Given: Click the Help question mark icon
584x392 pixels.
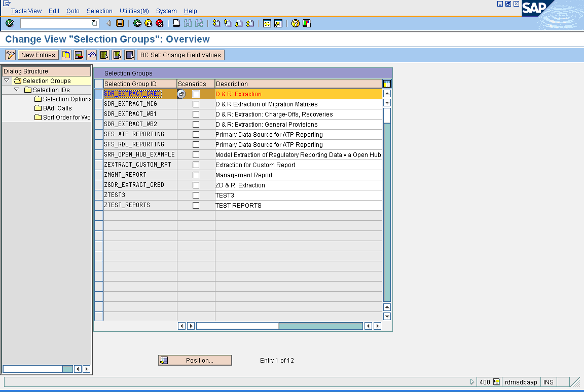Looking at the screenshot, I should coord(295,23).
